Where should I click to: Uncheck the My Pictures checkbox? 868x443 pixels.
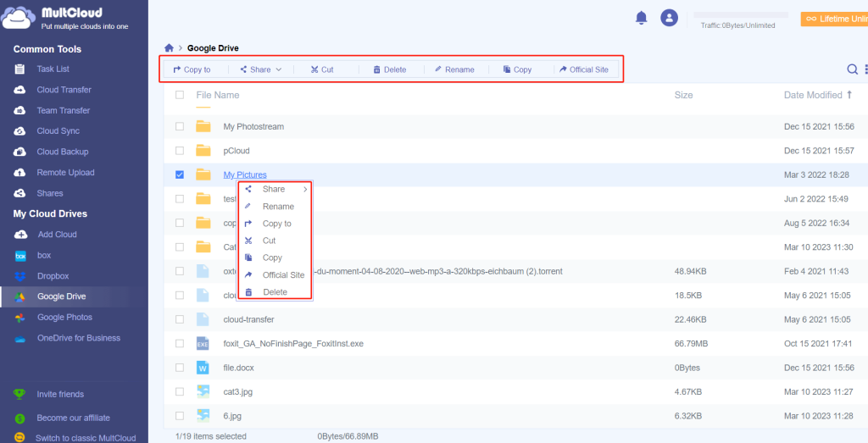[180, 174]
